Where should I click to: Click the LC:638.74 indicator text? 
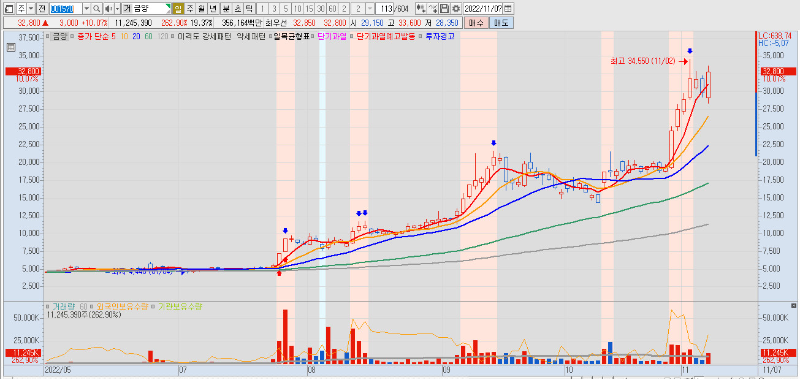pyautogui.click(x=774, y=36)
